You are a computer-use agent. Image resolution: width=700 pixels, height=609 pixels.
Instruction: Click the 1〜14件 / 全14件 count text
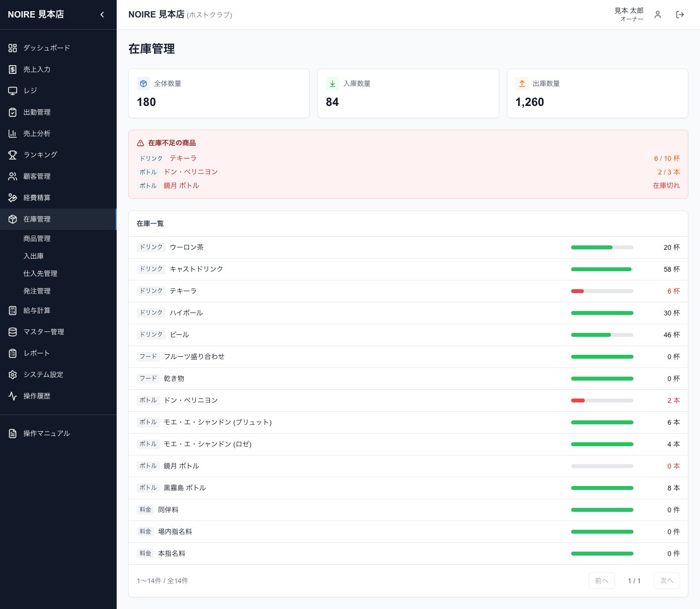tap(162, 581)
